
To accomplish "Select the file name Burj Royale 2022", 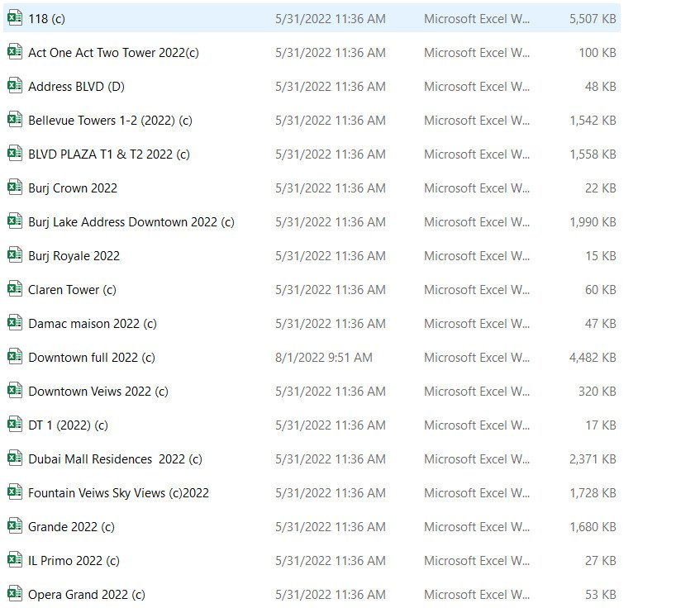I will tap(74, 256).
